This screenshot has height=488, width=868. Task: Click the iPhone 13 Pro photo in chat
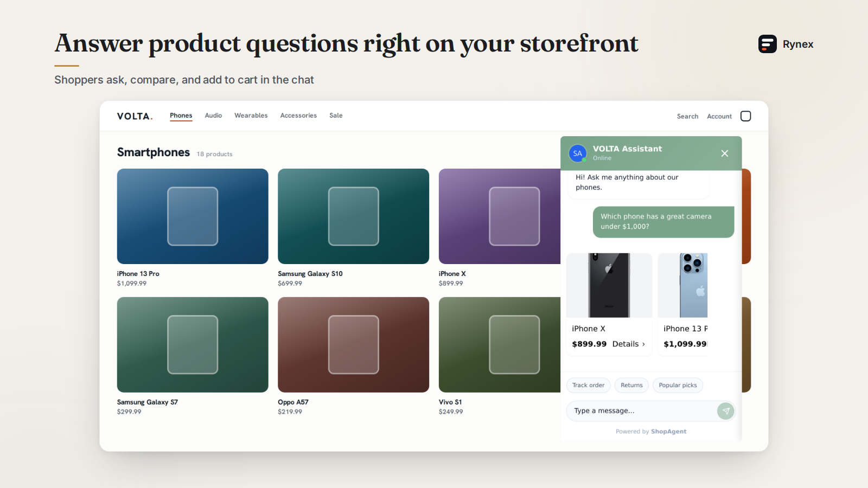683,285
